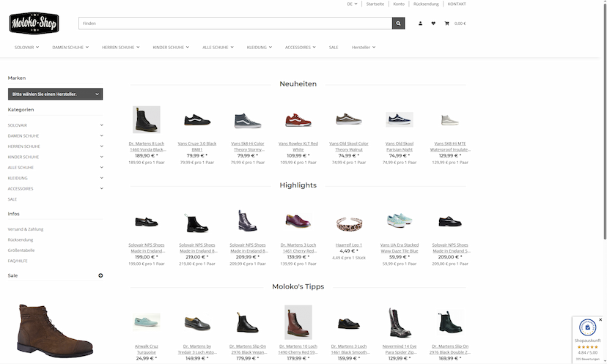
Task: Open Vans Cruze 3.0 Black BM81 title link
Action: click(x=197, y=146)
